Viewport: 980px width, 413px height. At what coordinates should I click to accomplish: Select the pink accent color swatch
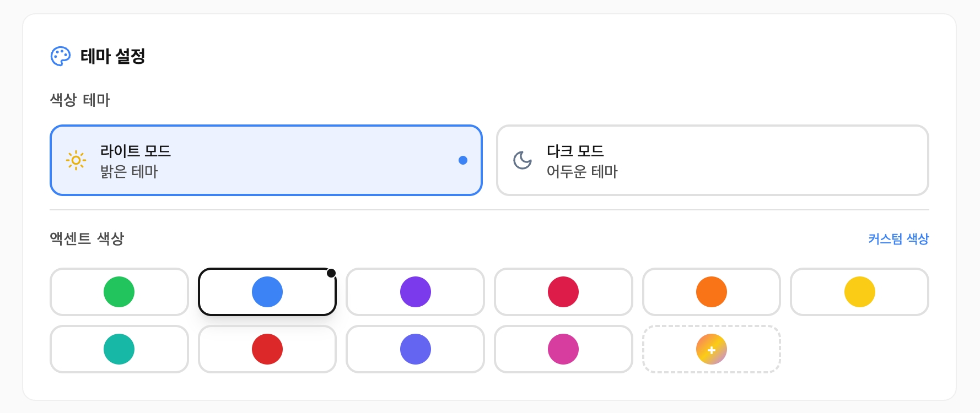(x=563, y=349)
